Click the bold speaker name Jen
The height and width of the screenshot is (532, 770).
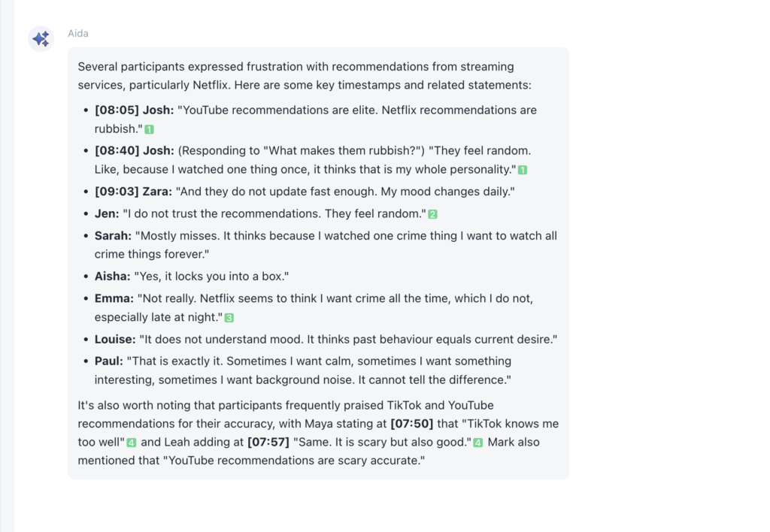pos(107,214)
